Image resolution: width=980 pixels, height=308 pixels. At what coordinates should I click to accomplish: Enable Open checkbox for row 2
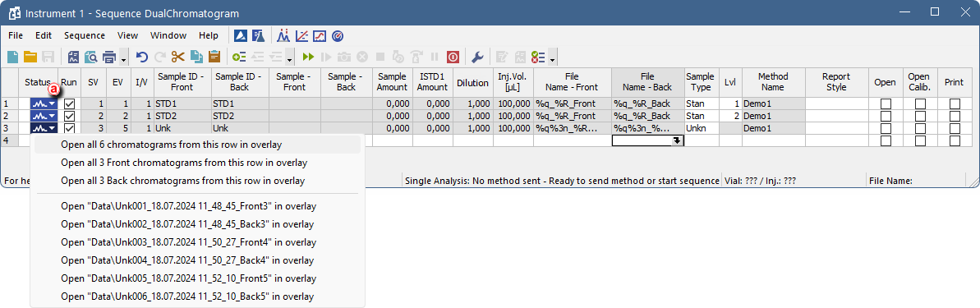pos(885,116)
